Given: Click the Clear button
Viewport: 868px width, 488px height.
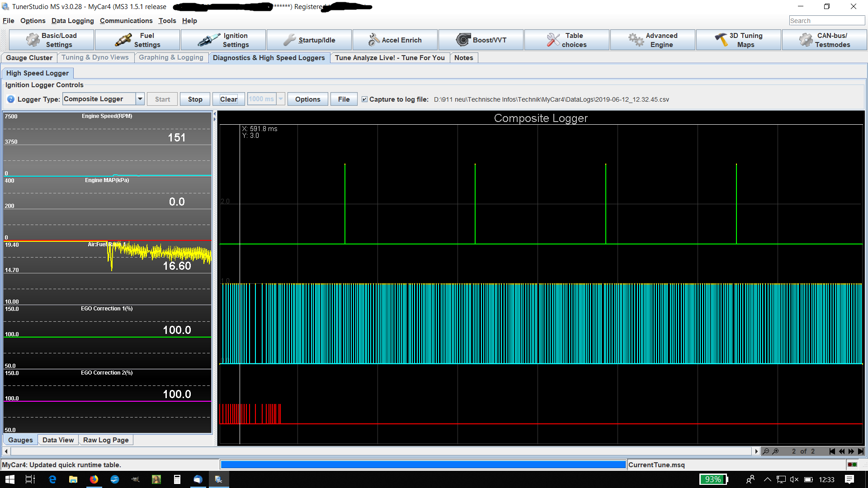Looking at the screenshot, I should point(228,99).
